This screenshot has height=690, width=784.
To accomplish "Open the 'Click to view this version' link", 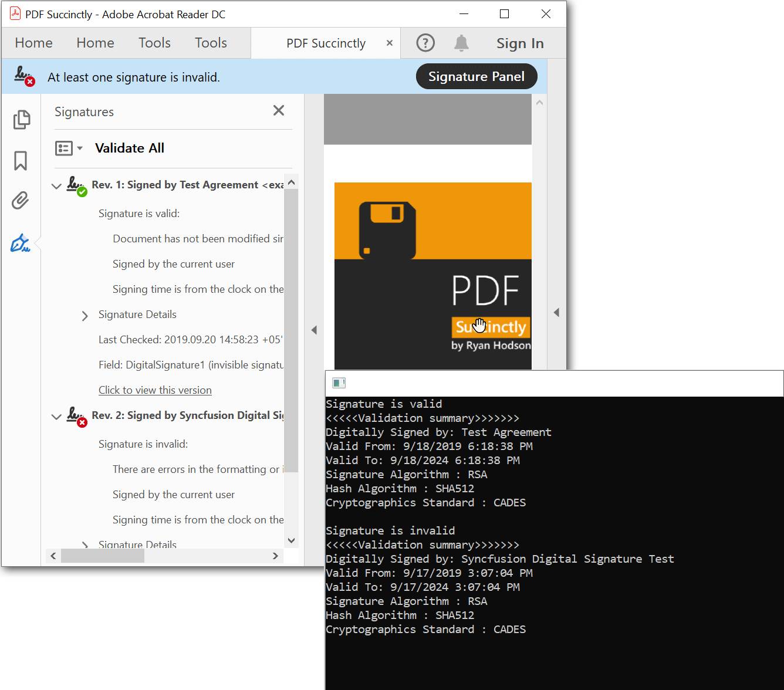I will (155, 390).
